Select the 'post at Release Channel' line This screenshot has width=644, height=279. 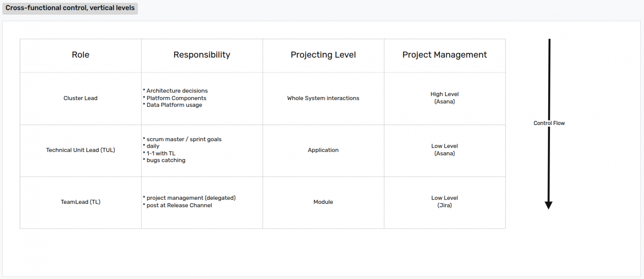point(179,206)
